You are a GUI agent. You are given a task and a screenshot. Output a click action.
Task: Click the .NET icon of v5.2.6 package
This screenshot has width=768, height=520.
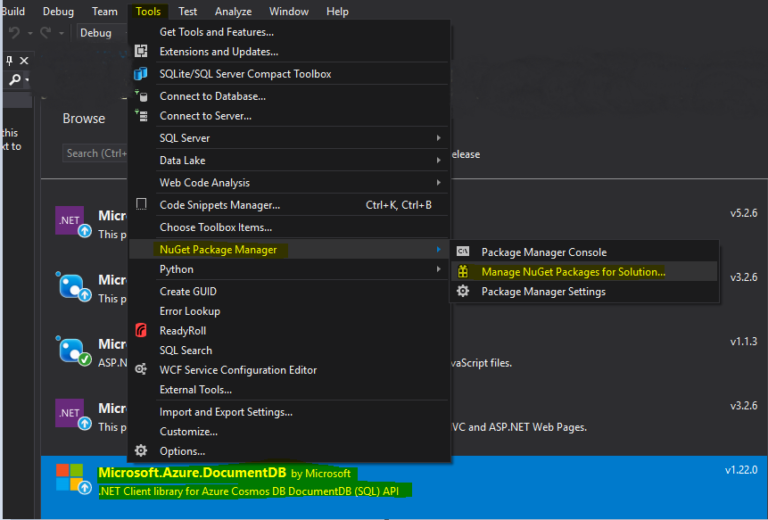pos(73,221)
